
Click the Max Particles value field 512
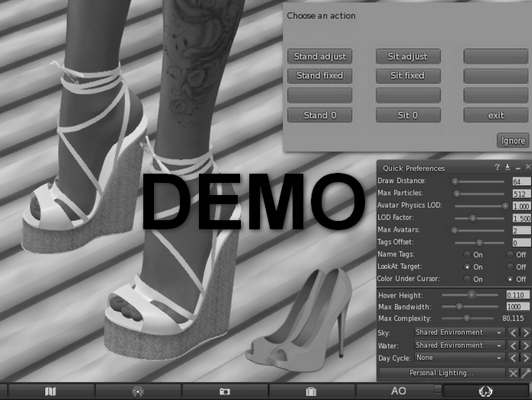(x=521, y=194)
